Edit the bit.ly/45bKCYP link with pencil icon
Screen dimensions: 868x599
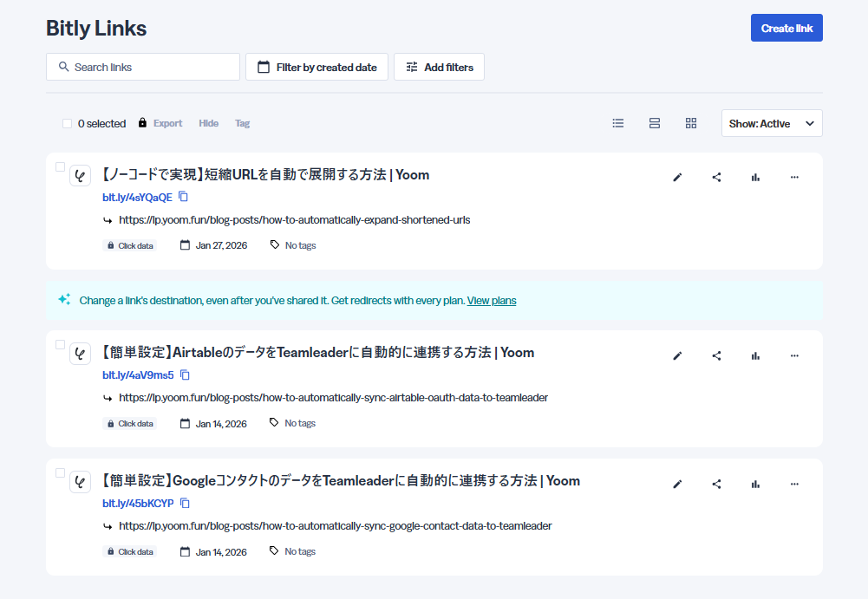(x=677, y=484)
